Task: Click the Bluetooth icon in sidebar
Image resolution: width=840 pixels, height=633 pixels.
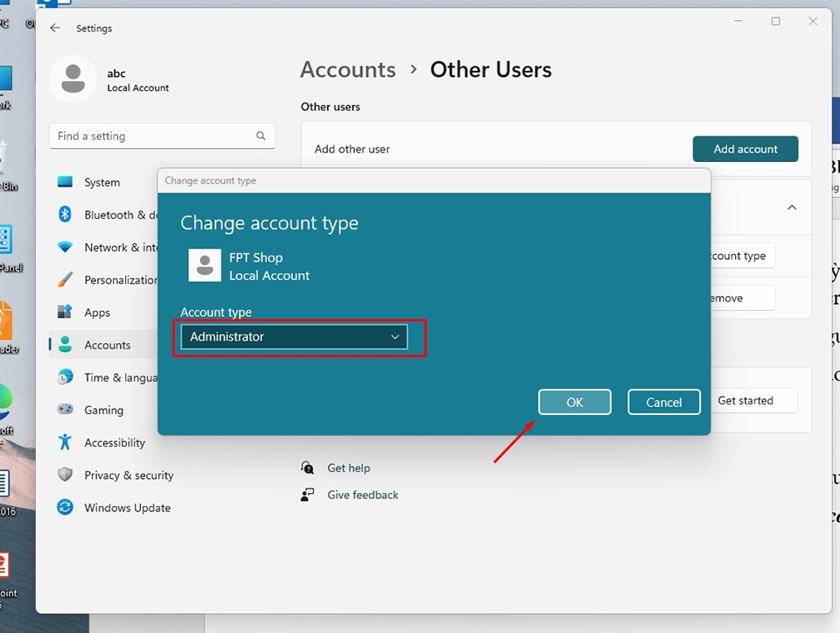Action: point(65,215)
